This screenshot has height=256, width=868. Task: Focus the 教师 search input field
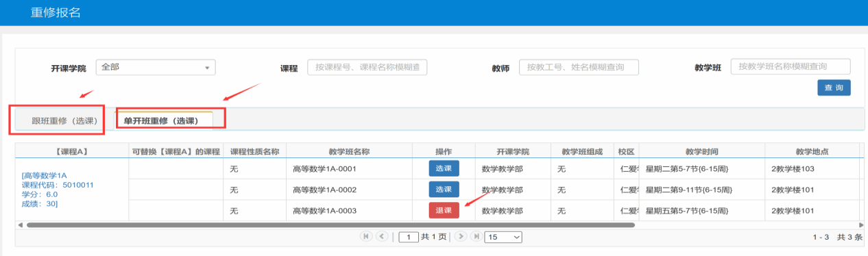579,67
